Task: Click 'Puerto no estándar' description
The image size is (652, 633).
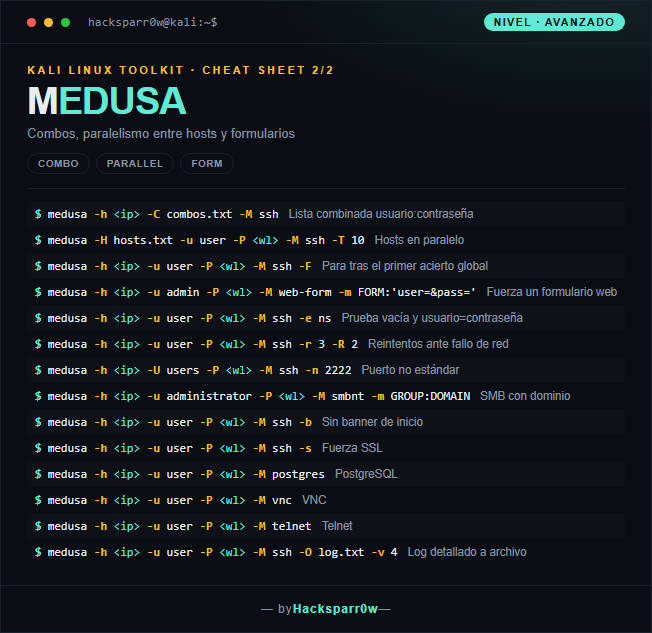Action: pos(410,370)
